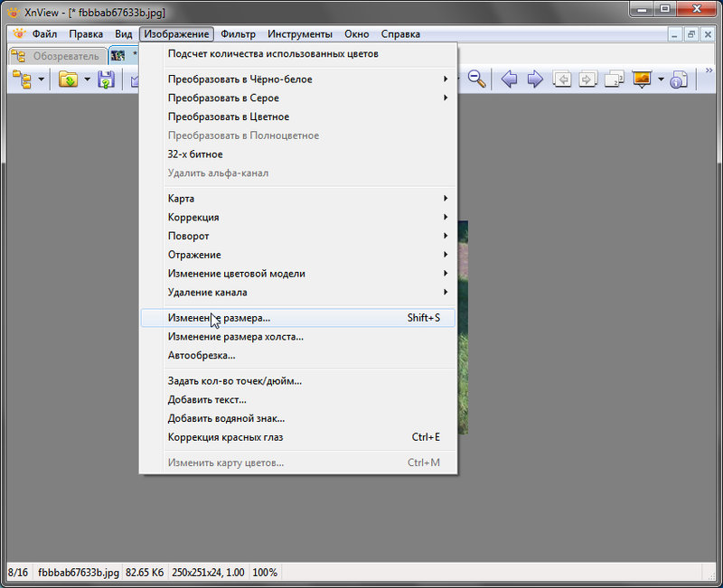723x588 pixels.
Task: Choose Подсчет количества использованных цветов
Action: click(x=298, y=54)
